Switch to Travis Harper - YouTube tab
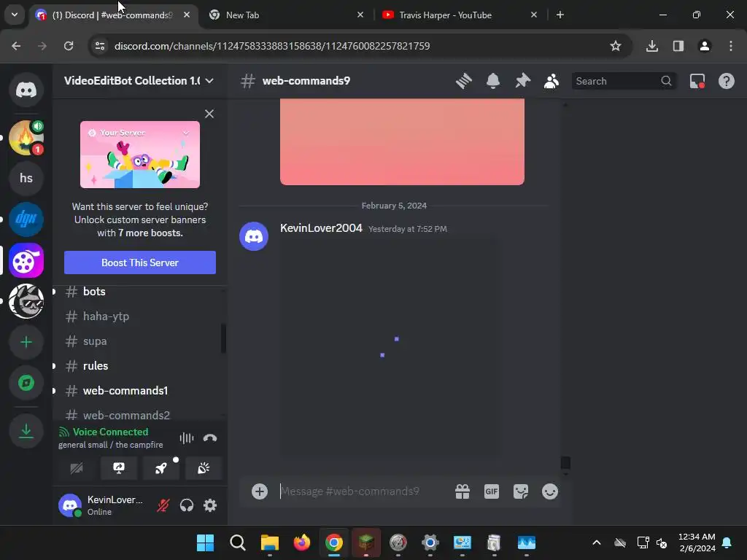This screenshot has height=560, width=747. (459, 15)
